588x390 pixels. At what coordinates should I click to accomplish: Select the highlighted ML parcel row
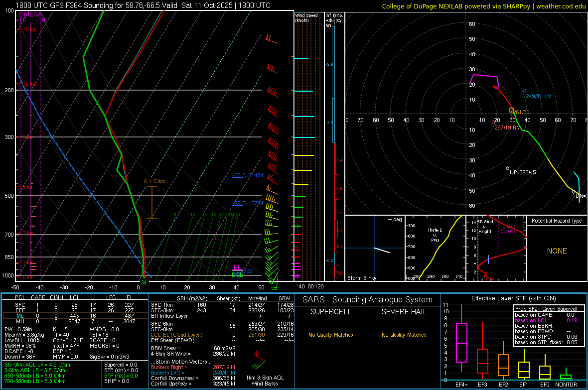[75, 316]
